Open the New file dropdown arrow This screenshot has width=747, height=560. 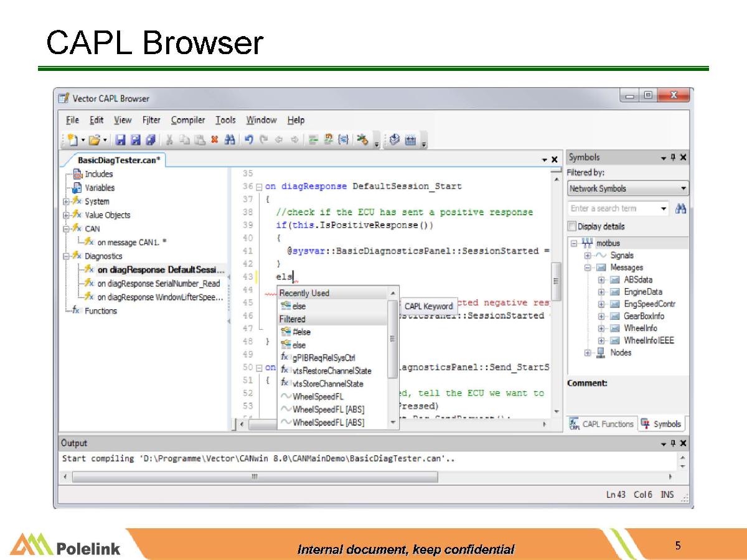(83, 141)
